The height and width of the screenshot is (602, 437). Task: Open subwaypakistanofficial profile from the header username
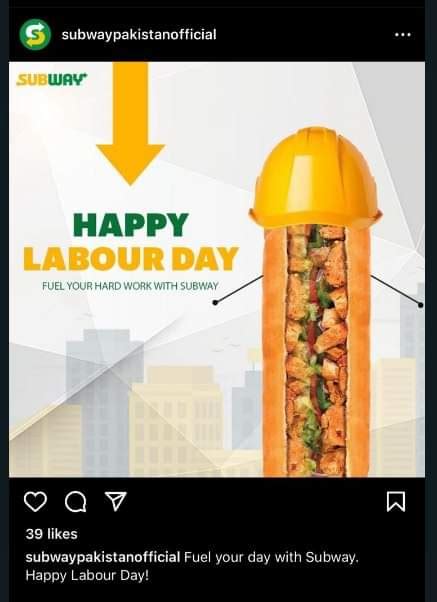[139, 35]
